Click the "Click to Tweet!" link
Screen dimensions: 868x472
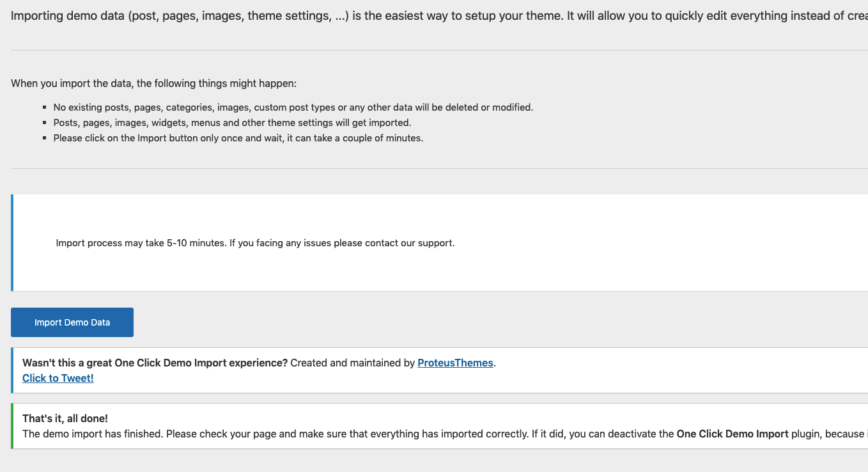(x=58, y=378)
